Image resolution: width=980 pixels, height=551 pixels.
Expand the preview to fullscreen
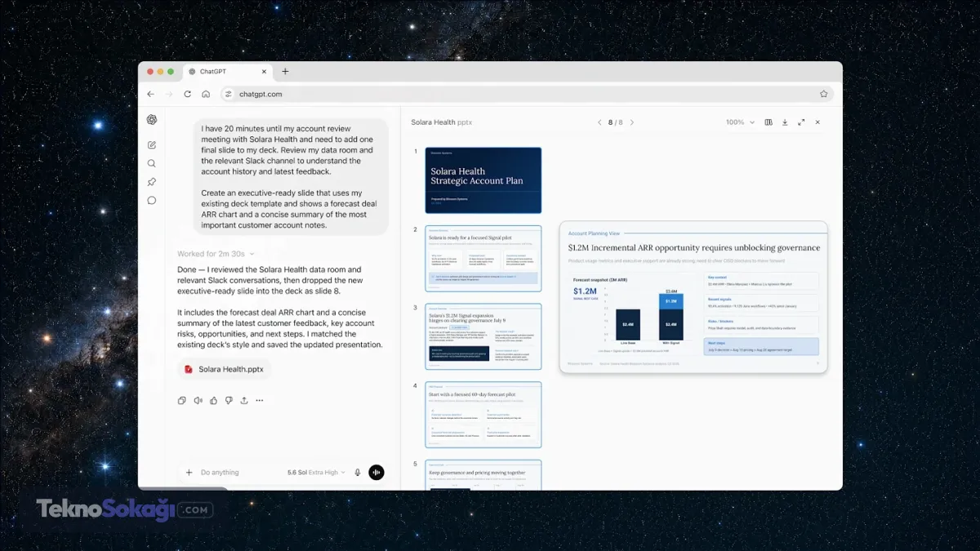pyautogui.click(x=801, y=122)
